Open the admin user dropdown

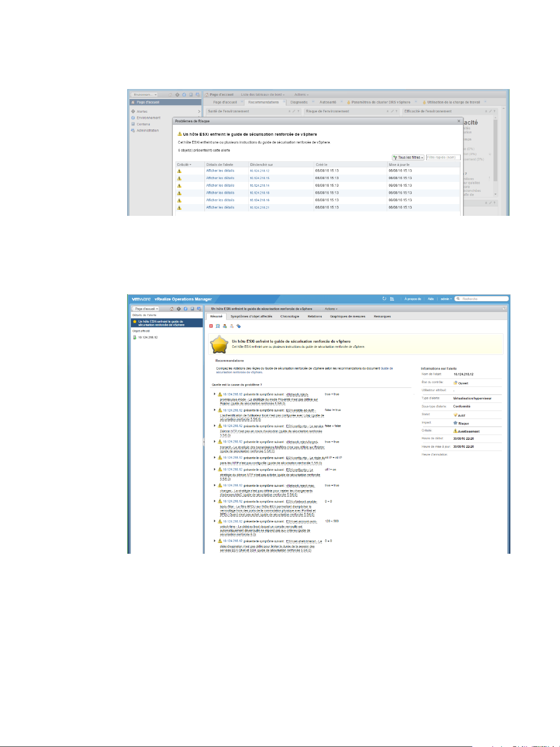click(x=446, y=299)
